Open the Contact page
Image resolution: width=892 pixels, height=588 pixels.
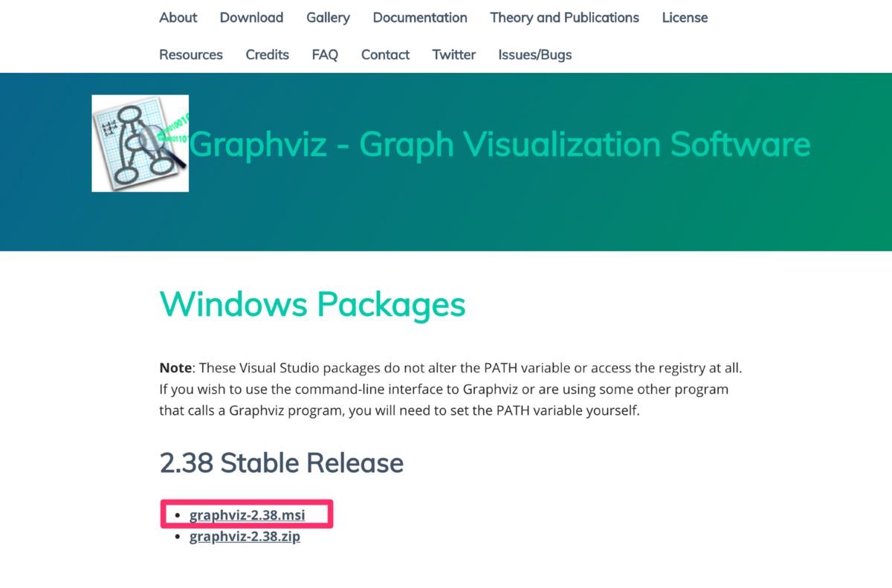(x=385, y=55)
